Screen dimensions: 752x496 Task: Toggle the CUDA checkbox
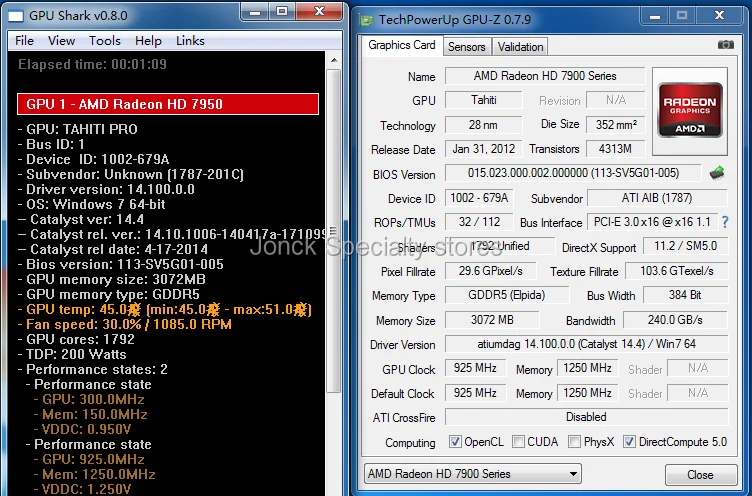518,441
